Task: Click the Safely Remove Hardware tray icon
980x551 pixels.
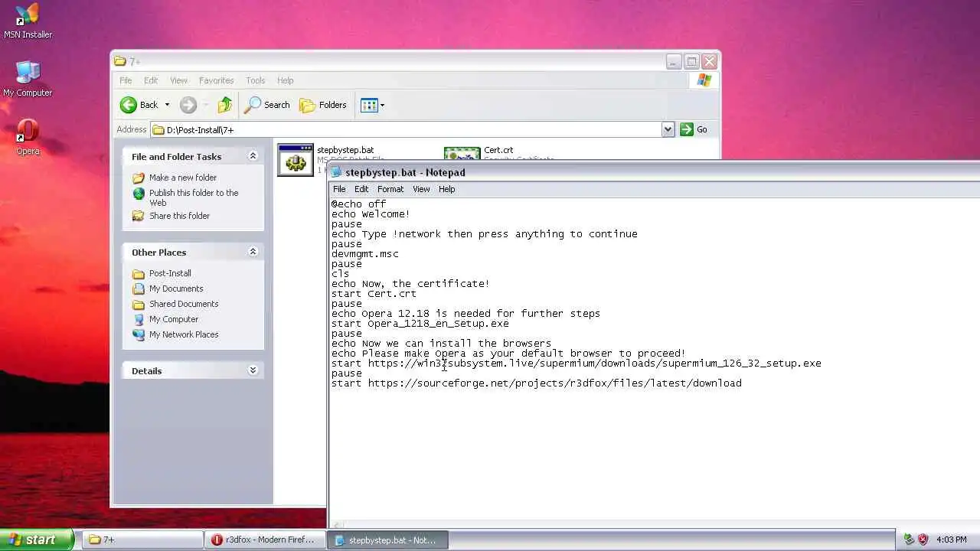Action: click(x=909, y=540)
